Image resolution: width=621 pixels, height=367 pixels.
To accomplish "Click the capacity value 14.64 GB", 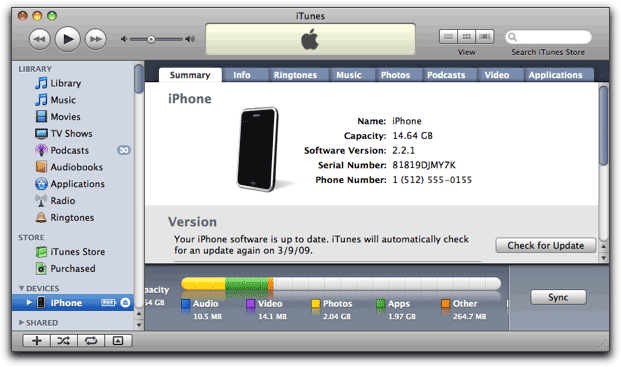I will click(412, 136).
